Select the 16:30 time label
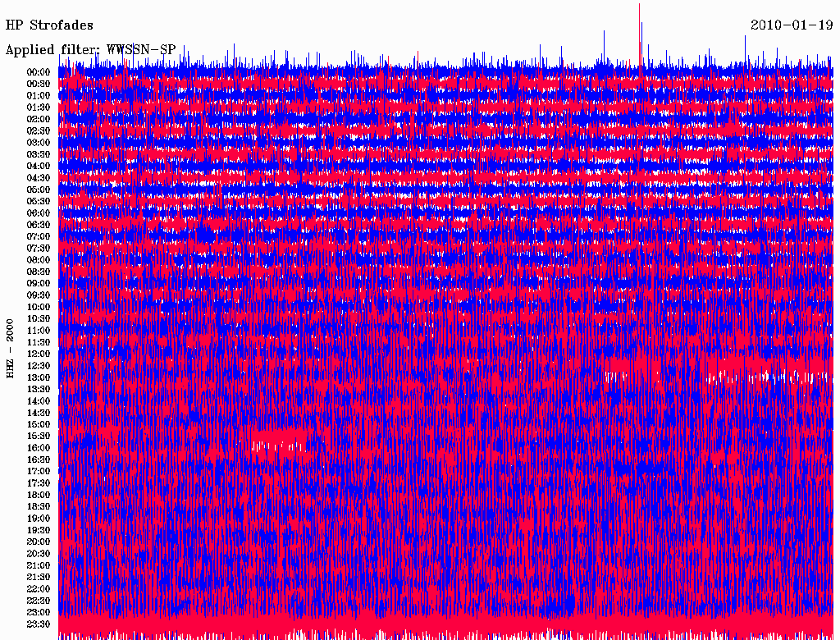Image resolution: width=840 pixels, height=640 pixels. (x=39, y=460)
